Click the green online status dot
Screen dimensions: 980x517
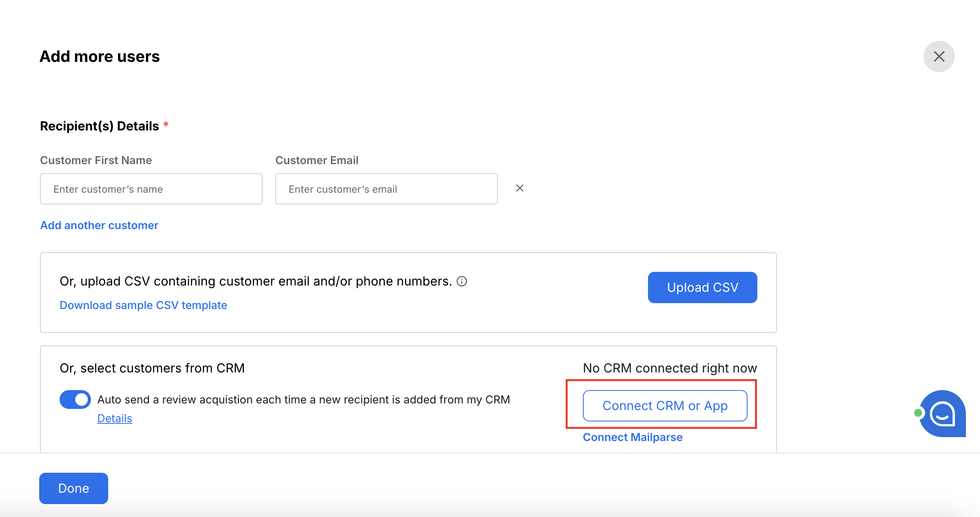point(918,413)
